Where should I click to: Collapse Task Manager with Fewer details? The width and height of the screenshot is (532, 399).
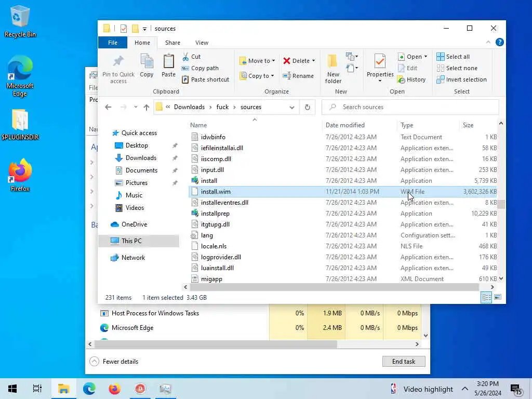(x=114, y=362)
